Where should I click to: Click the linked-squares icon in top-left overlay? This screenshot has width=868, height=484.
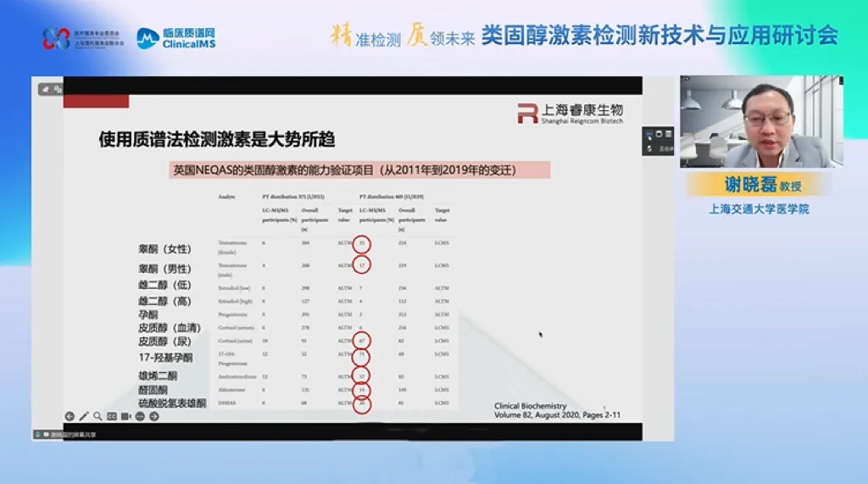click(58, 88)
